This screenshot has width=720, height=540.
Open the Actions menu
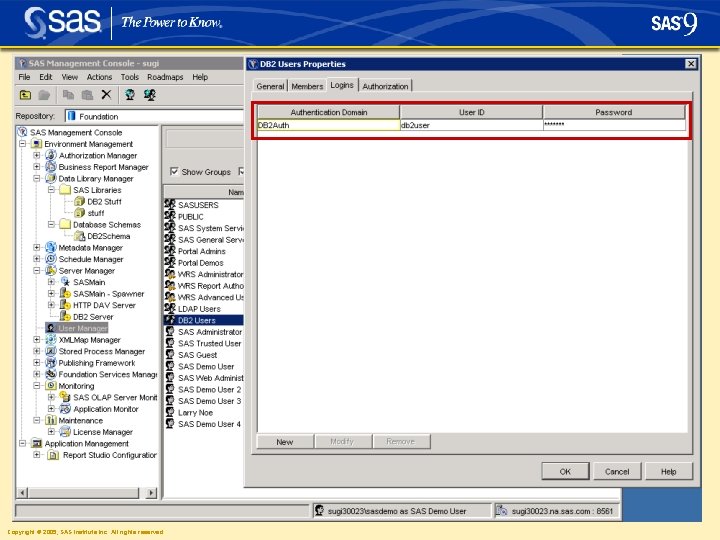(99, 77)
